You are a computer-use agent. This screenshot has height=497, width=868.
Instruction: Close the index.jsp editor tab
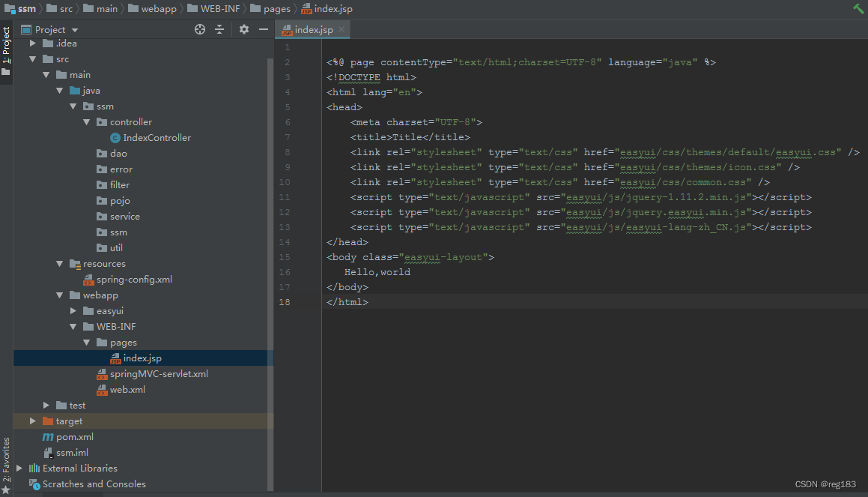click(x=342, y=29)
